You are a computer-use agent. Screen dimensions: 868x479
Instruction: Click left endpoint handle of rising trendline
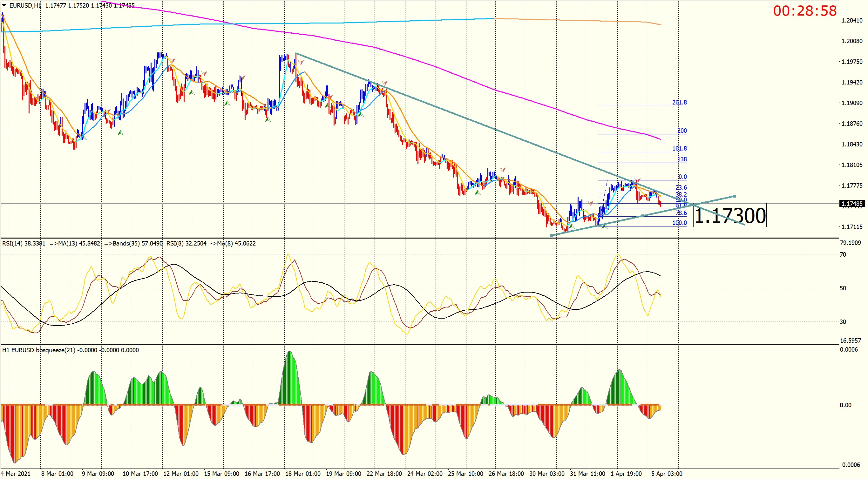(x=551, y=235)
